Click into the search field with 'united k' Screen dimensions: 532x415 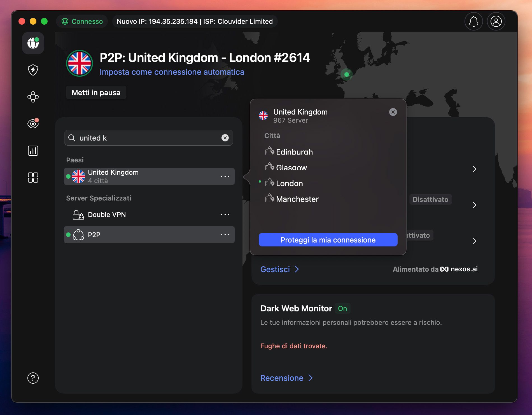[149, 138]
